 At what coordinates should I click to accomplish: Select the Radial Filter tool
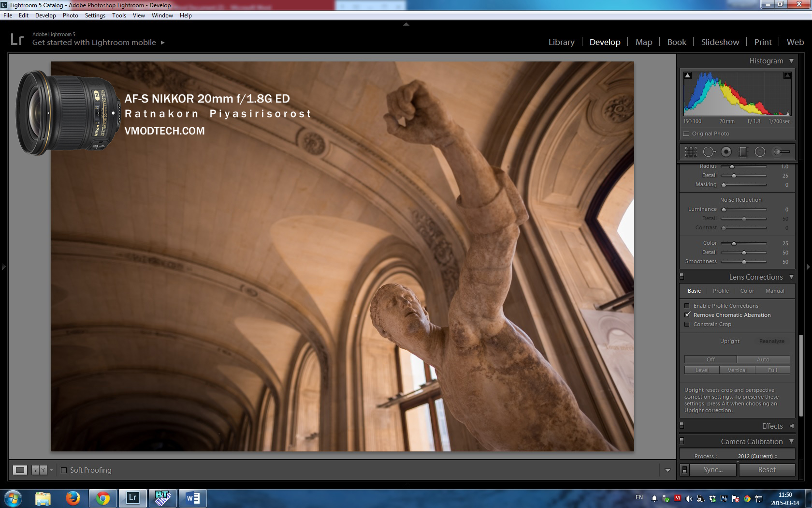[760, 152]
